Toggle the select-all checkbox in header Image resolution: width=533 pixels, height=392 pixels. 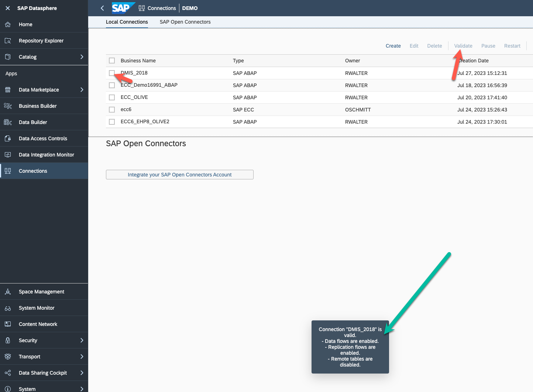pos(112,61)
